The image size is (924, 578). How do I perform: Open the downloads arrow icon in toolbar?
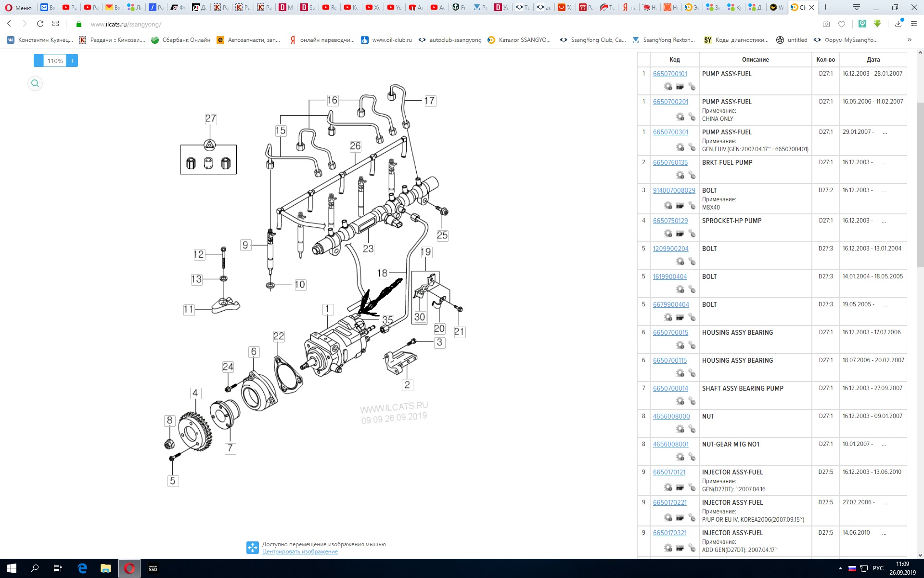click(x=898, y=24)
